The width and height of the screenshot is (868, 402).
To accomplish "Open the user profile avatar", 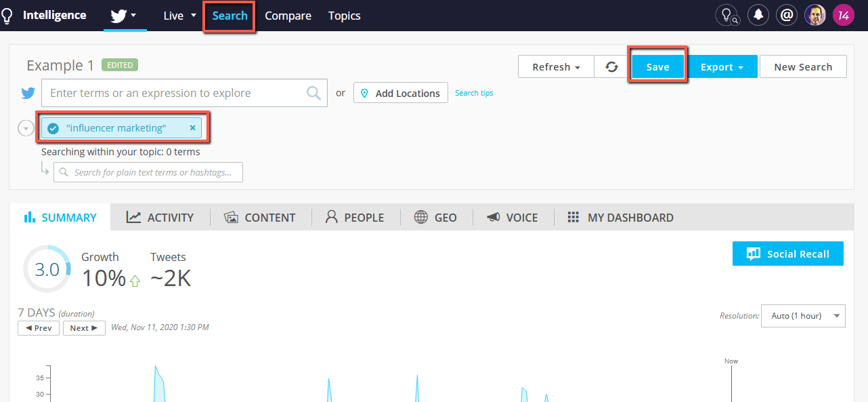I will pyautogui.click(x=815, y=15).
